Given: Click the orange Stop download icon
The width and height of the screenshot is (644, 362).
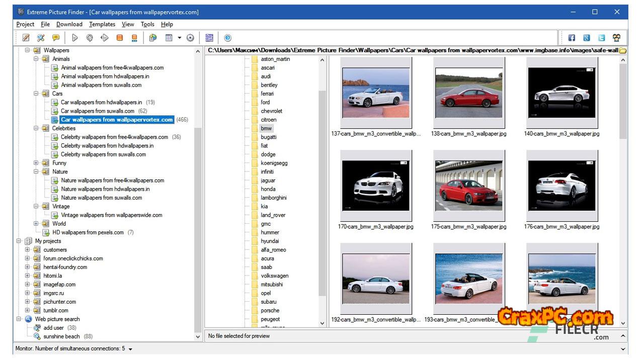Looking at the screenshot, I should 120,38.
